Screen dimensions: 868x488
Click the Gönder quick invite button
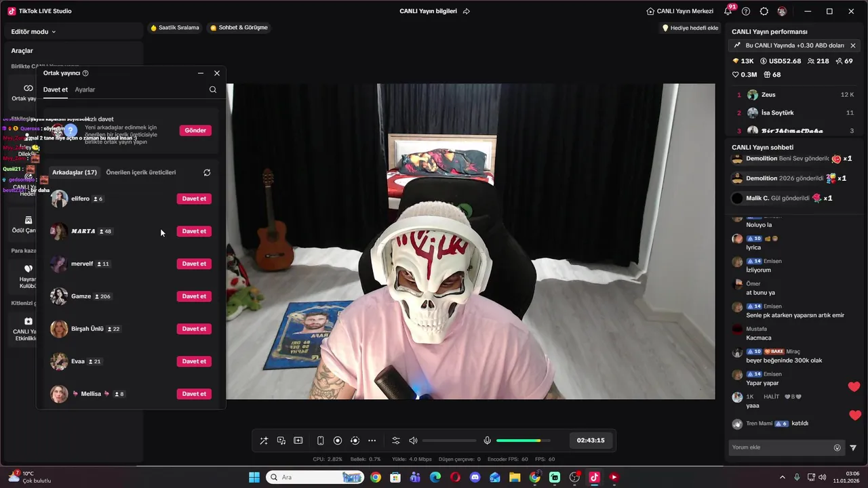pos(195,130)
